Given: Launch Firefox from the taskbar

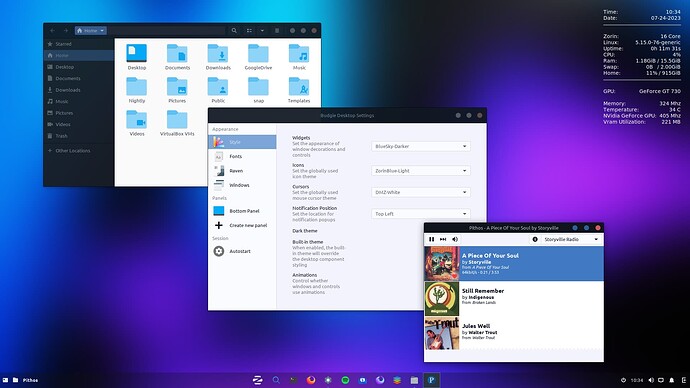Looking at the screenshot, I should pyautogui.click(x=311, y=380).
